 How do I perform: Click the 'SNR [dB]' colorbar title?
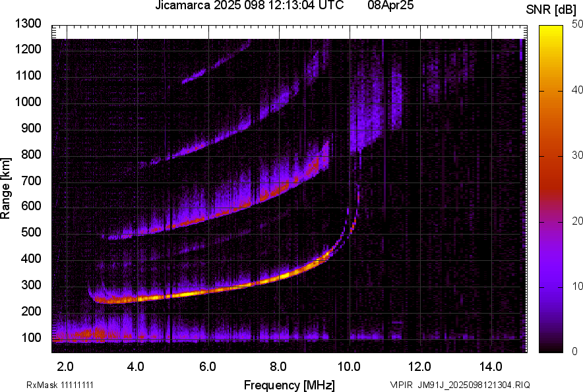tap(551, 10)
